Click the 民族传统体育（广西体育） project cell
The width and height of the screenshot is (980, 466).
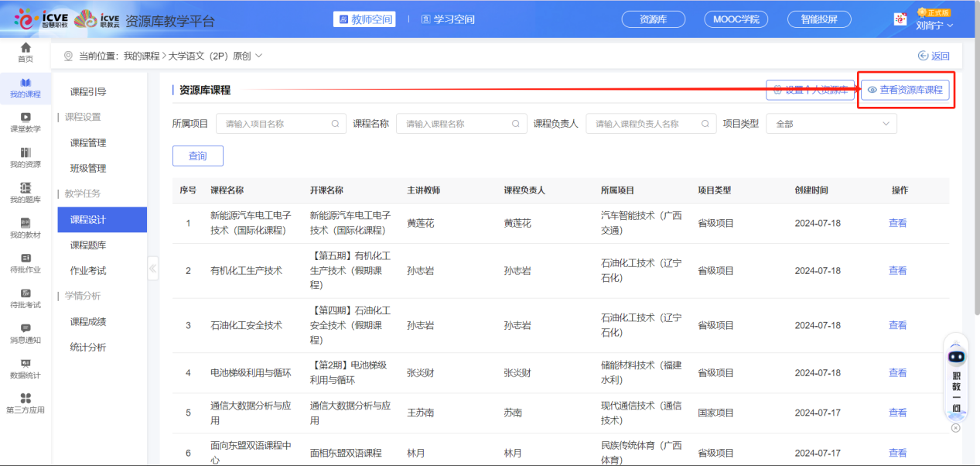pos(641,454)
